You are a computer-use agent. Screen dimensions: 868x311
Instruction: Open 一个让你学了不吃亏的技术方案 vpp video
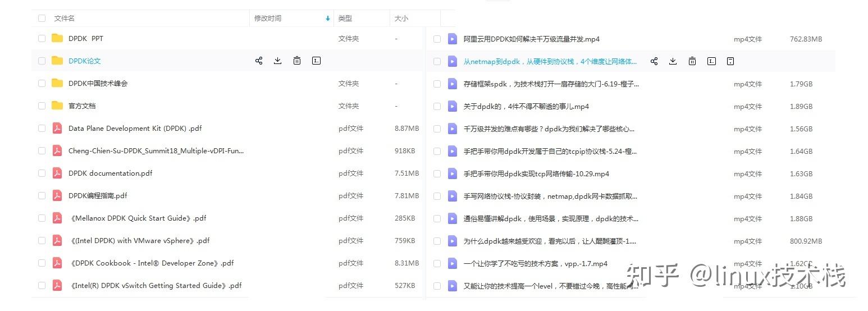[x=536, y=263]
